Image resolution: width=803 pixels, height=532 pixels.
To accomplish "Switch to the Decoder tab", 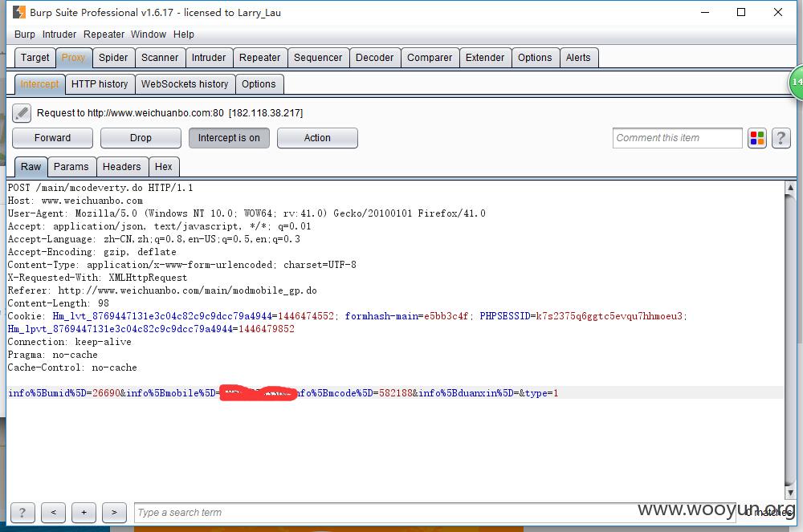I will [375, 58].
